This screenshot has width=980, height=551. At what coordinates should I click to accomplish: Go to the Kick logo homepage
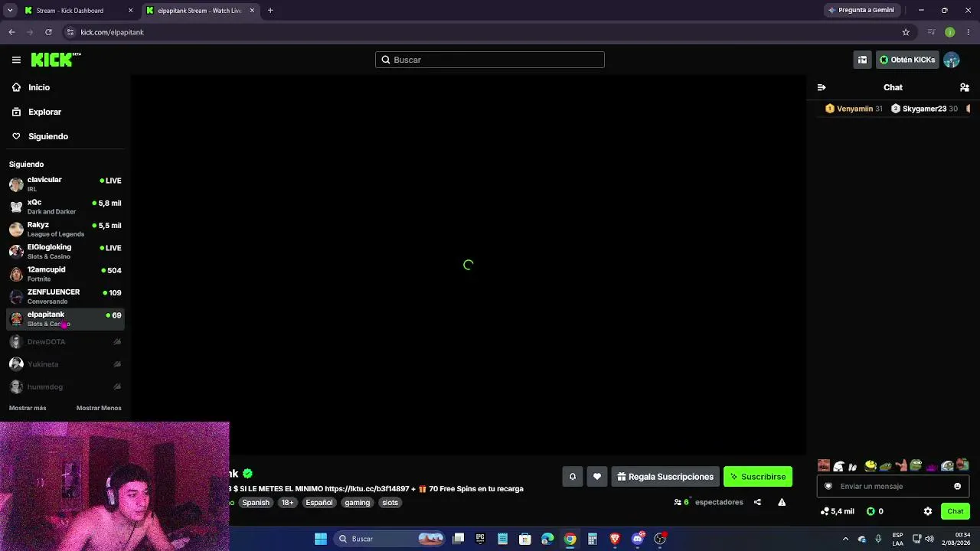56,60
